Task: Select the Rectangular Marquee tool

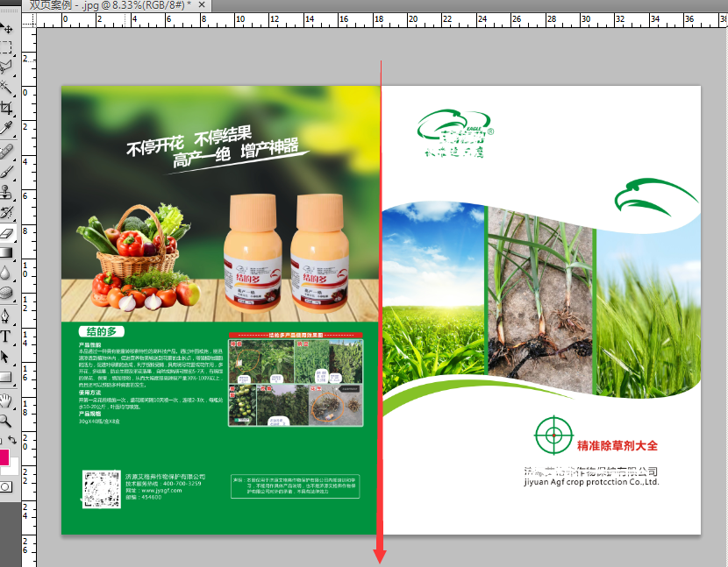Action: click(6, 47)
